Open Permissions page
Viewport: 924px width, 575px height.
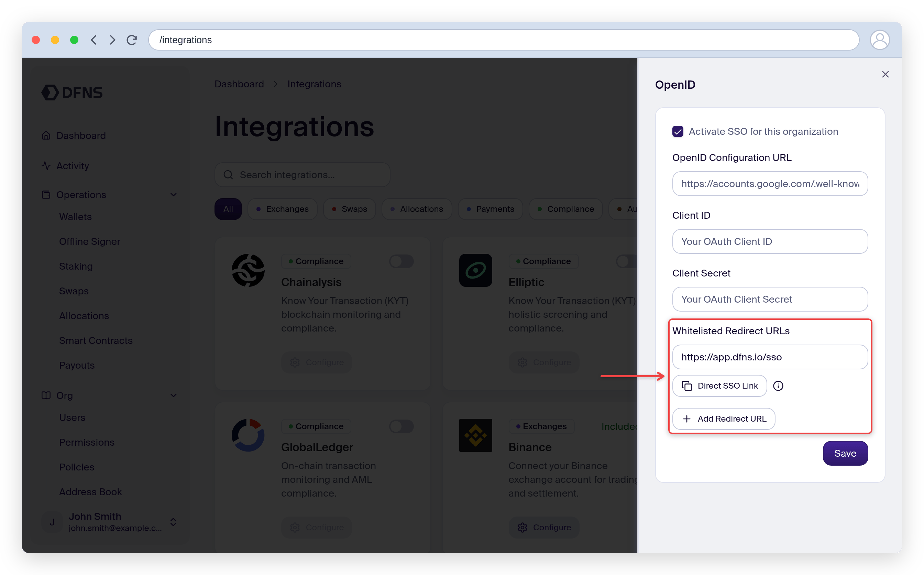point(87,442)
